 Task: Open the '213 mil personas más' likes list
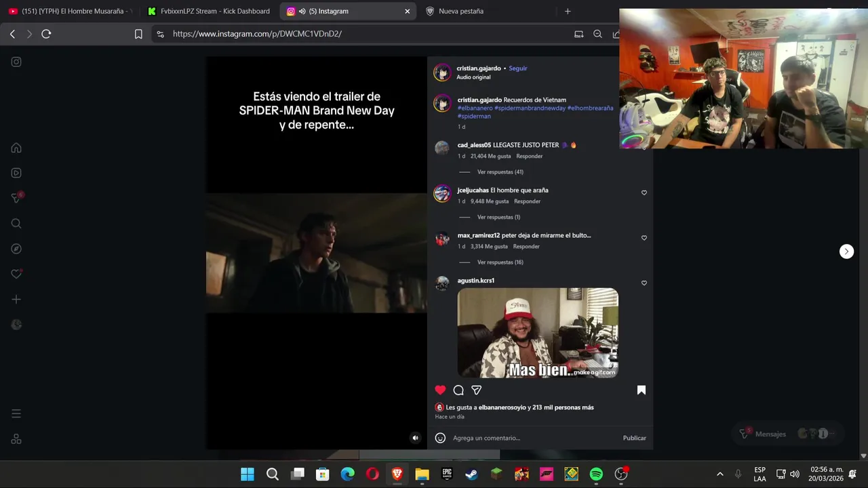(563, 407)
